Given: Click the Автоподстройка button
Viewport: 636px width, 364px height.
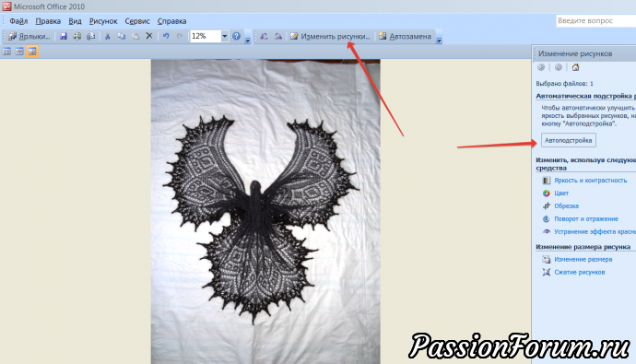Looking at the screenshot, I should tap(569, 140).
